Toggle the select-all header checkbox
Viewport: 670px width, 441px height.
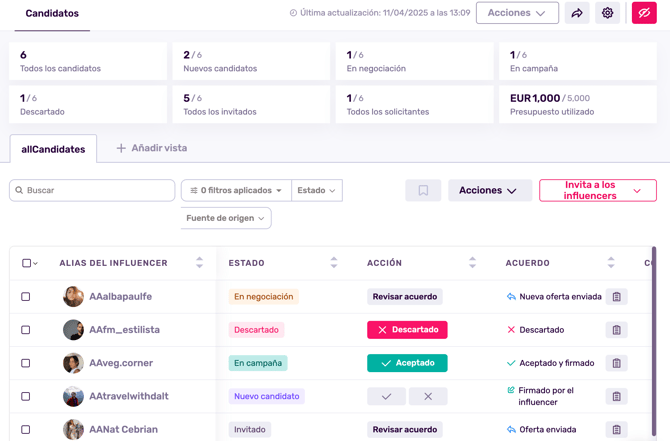tap(26, 263)
